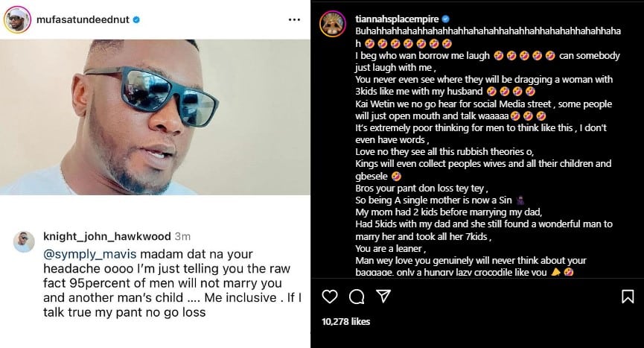The height and width of the screenshot is (348, 644).
Task: Click the verified badge beside tiannahsplacempire
Action: 445,19
